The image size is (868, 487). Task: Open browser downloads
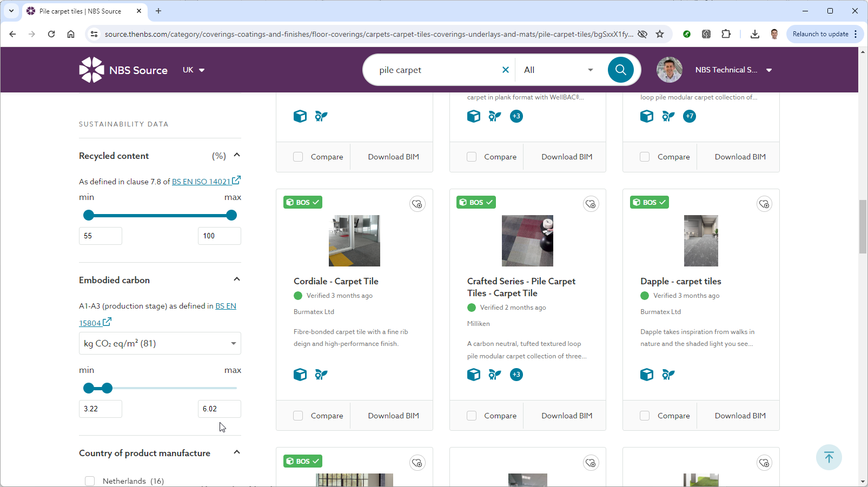pos(755,34)
